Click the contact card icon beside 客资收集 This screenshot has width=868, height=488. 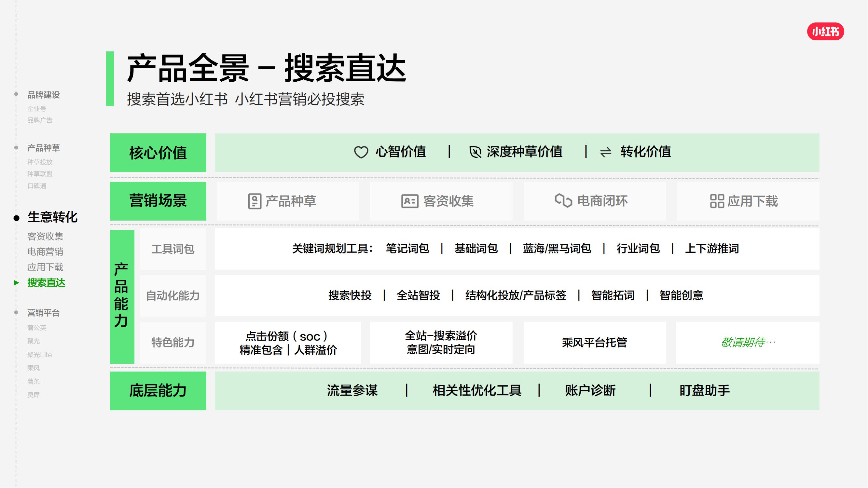(409, 201)
